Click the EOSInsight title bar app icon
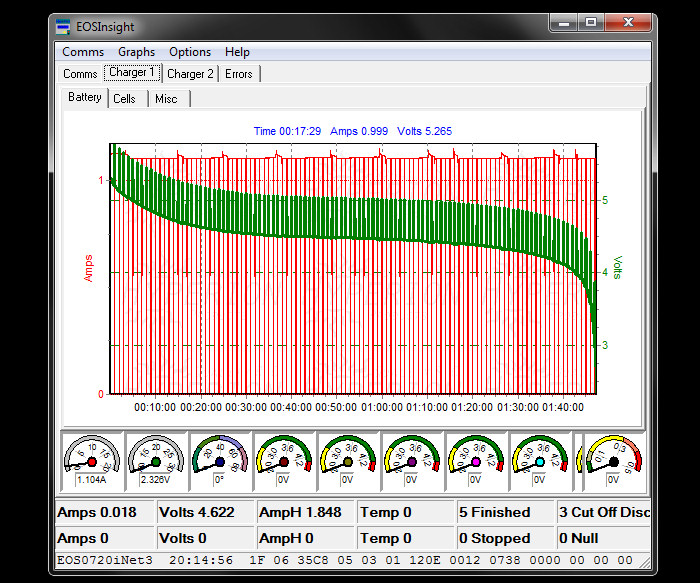 (x=63, y=25)
